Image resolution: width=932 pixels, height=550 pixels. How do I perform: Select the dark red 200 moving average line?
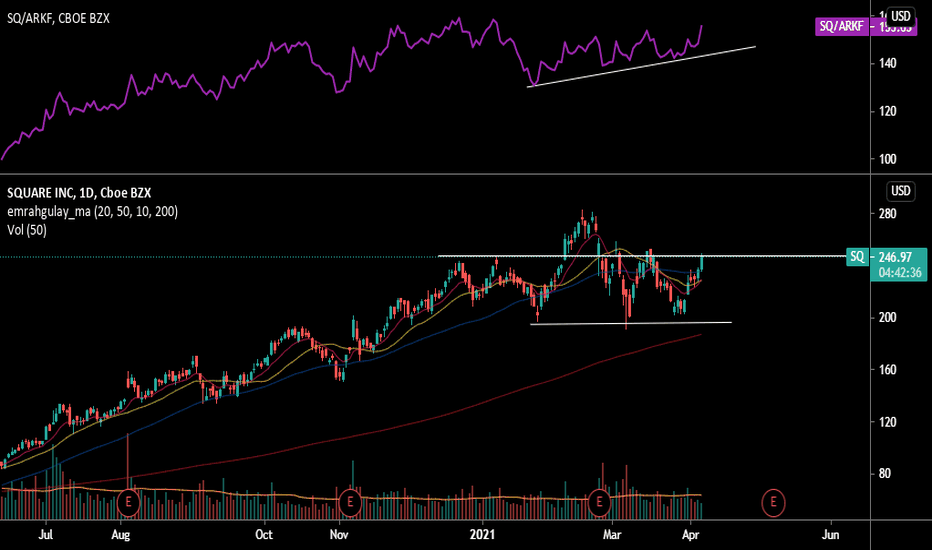tap(416, 423)
